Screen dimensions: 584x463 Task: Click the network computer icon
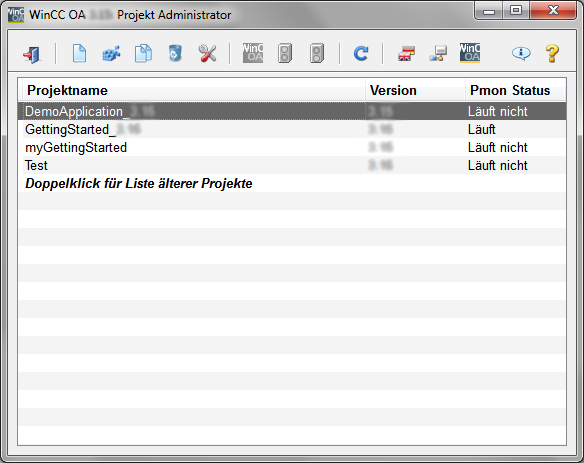[438, 54]
